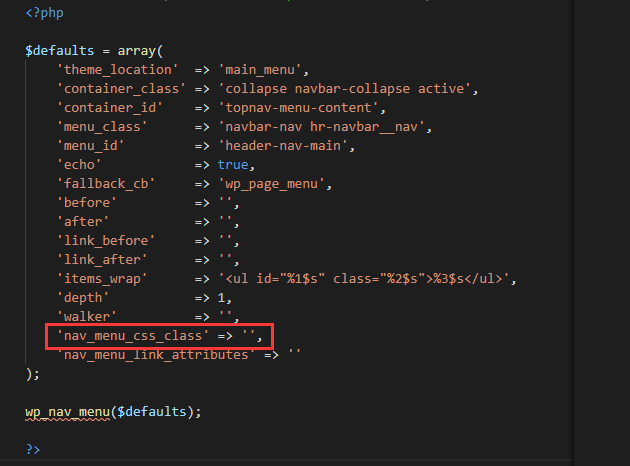
Task: Click the 'echo' key
Action: pyautogui.click(x=79, y=165)
